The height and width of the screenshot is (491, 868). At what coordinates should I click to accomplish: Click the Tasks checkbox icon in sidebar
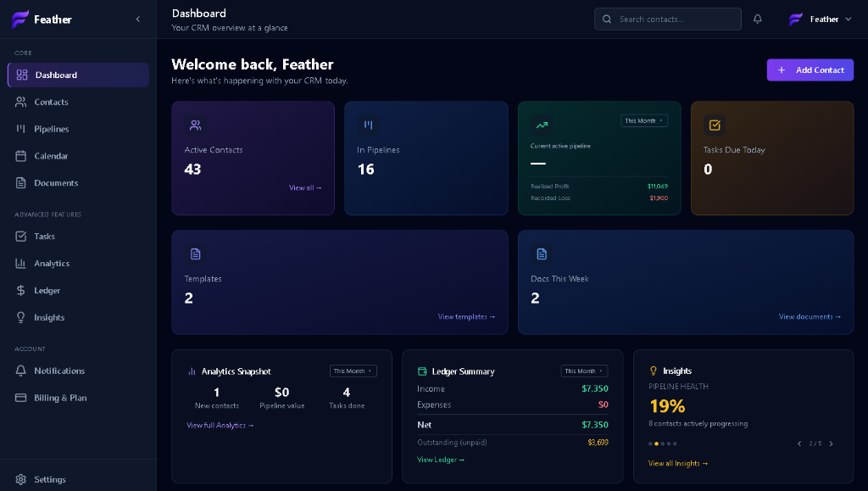click(20, 237)
